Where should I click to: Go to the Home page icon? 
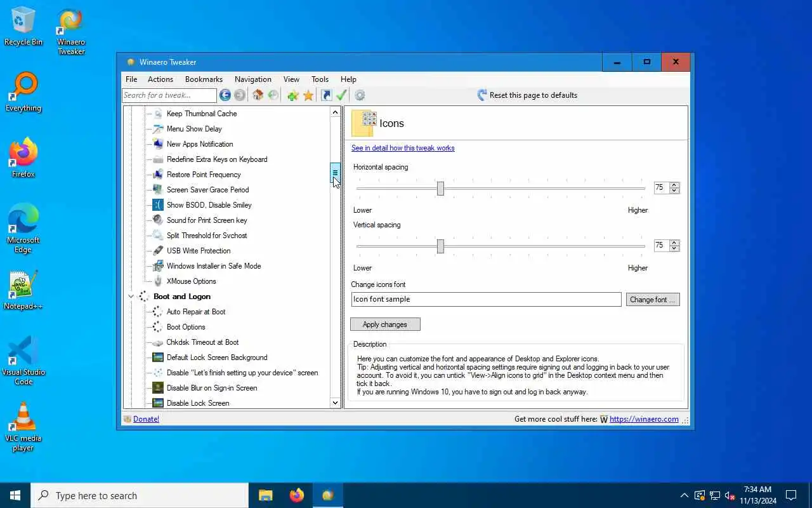coord(258,95)
